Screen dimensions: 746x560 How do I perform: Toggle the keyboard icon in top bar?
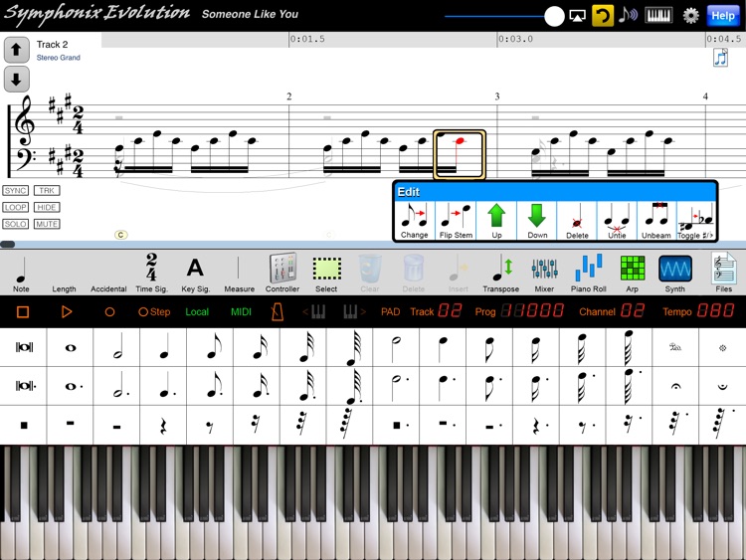(658, 15)
